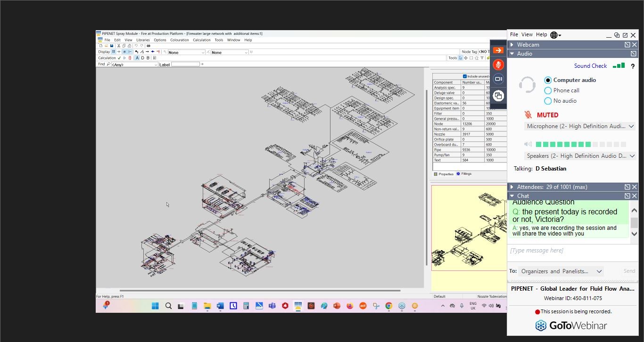Open GoToWebinar File menu
This screenshot has height=342, width=644.
point(514,34)
